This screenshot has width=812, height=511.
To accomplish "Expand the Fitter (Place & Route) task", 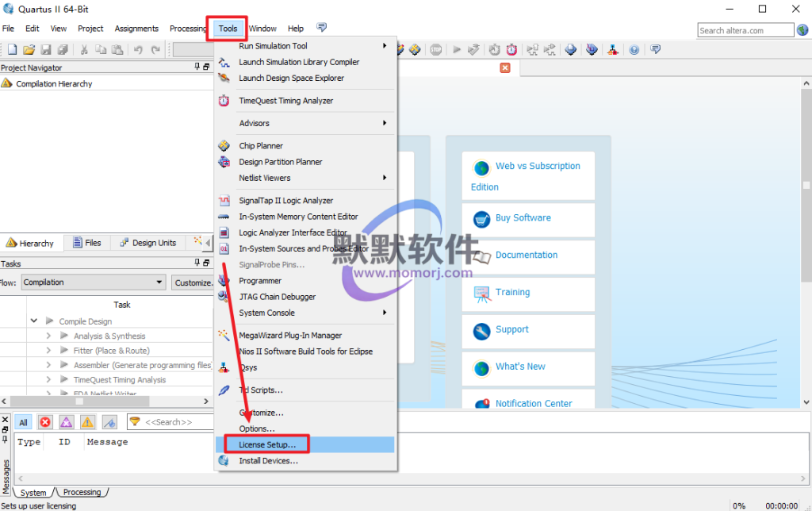I will click(48, 351).
